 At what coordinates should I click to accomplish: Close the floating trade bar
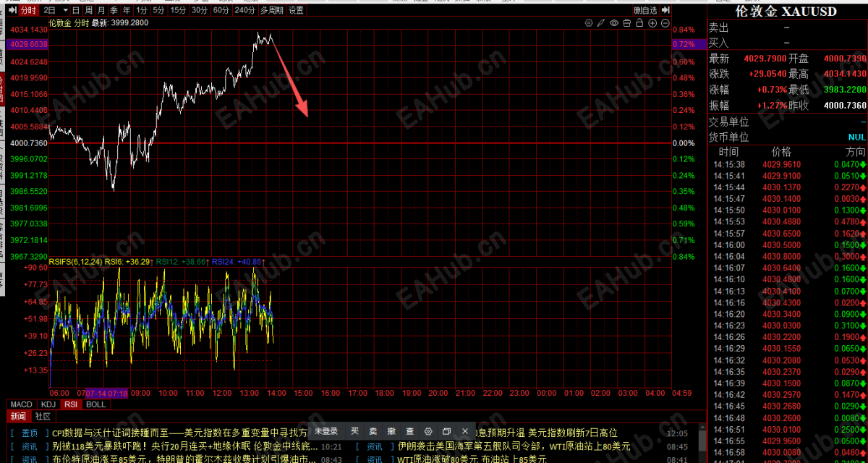[464, 431]
